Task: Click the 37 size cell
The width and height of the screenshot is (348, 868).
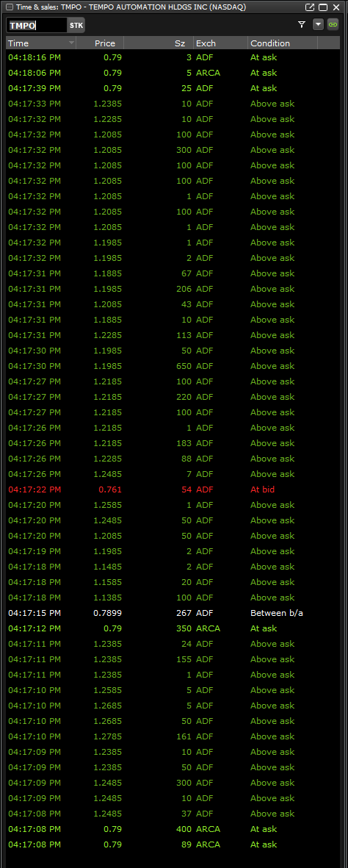Action: (x=186, y=814)
